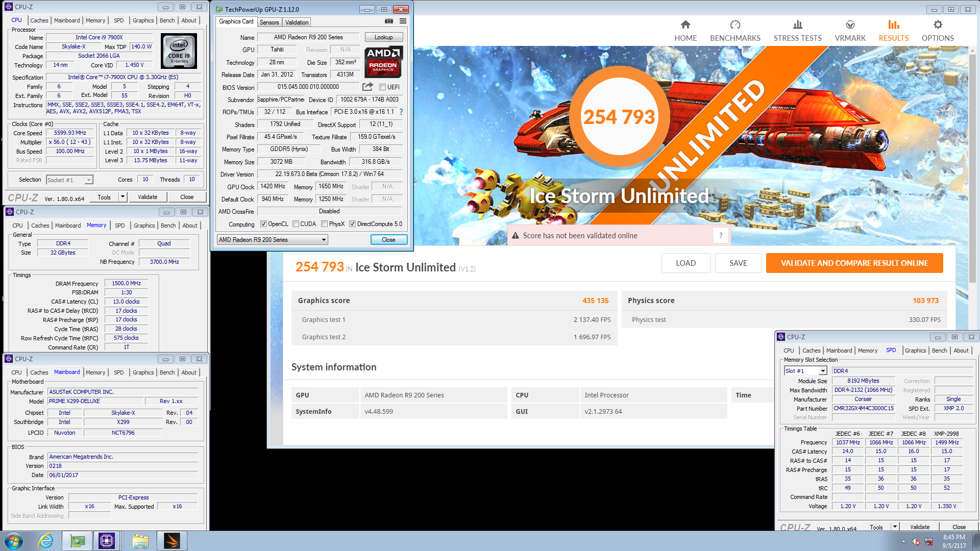980x551 pixels.
Task: Click the Bus Interface question mark in GPU-Z
Action: 401,112
